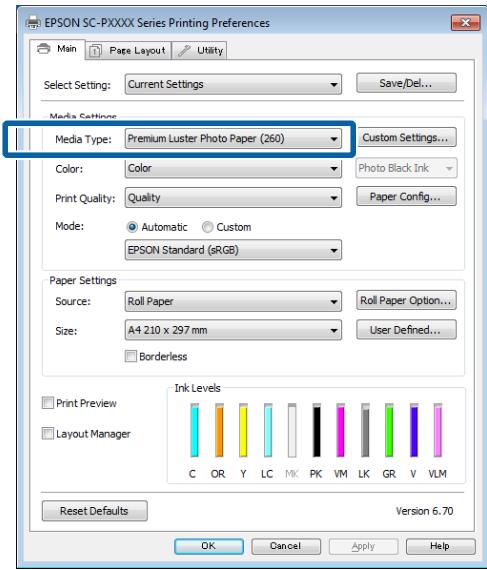Click the black PK ink level bar
Image resolution: width=487 pixels, height=570 pixels.
point(317,430)
